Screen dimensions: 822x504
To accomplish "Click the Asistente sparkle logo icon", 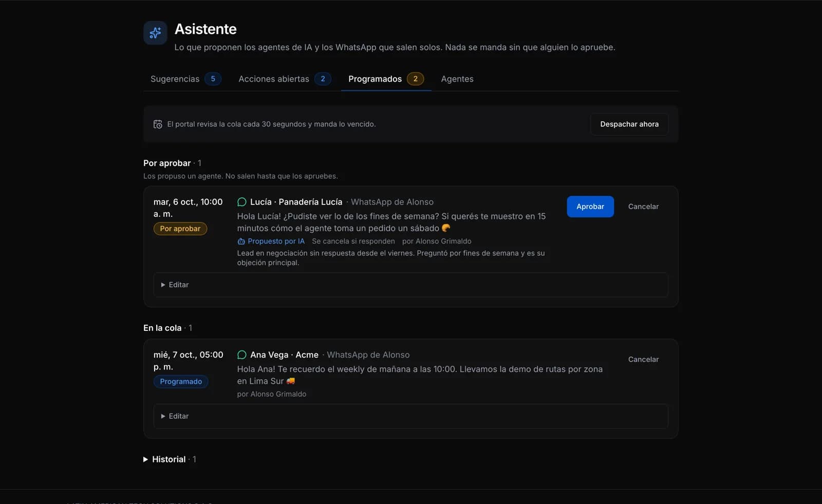I will point(155,33).
